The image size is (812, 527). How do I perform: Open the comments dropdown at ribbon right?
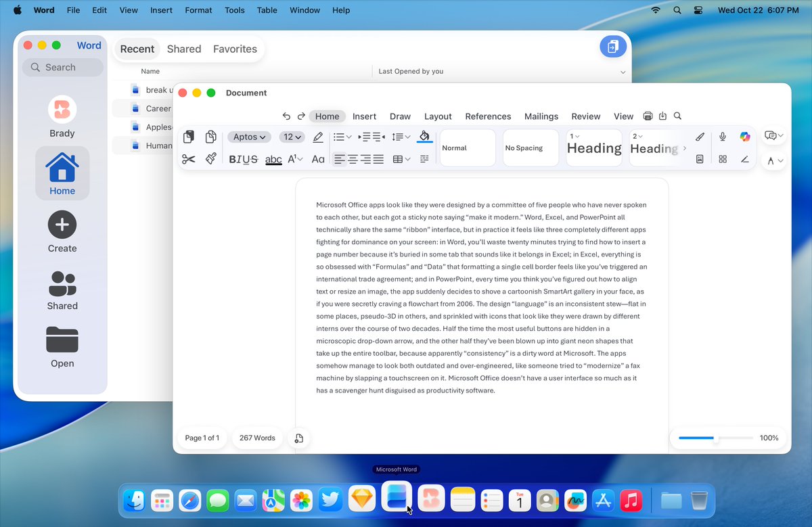point(774,136)
